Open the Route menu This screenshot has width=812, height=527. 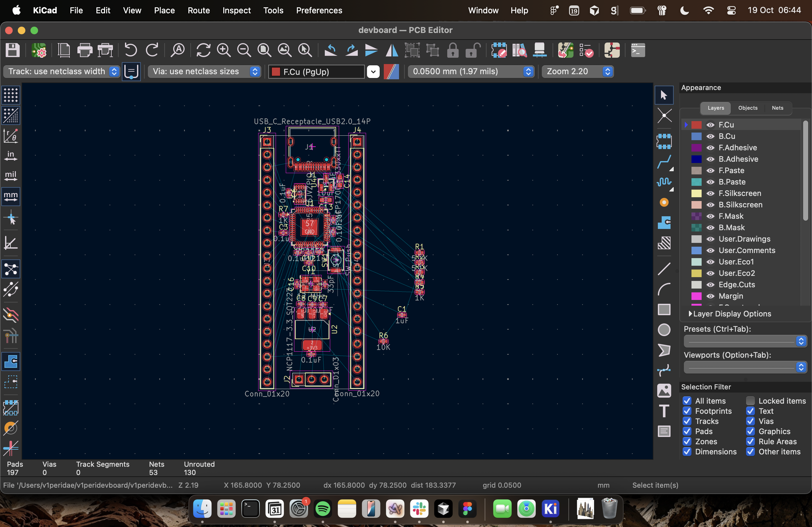click(199, 10)
